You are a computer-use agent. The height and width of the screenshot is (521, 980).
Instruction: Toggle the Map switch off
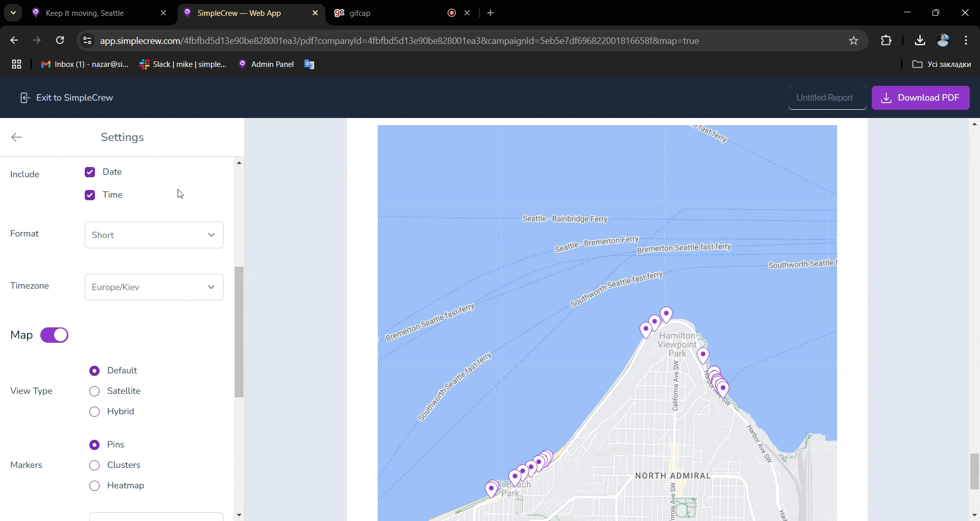click(x=54, y=335)
